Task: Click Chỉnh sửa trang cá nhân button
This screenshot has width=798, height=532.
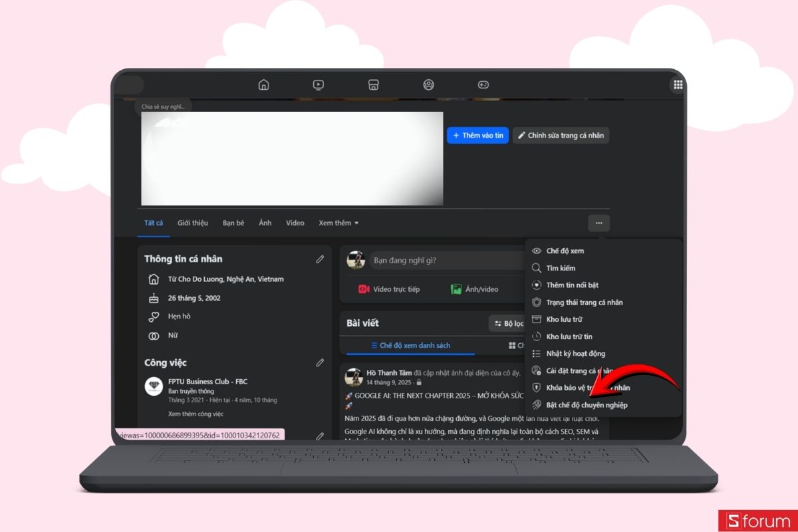Action: click(x=561, y=136)
